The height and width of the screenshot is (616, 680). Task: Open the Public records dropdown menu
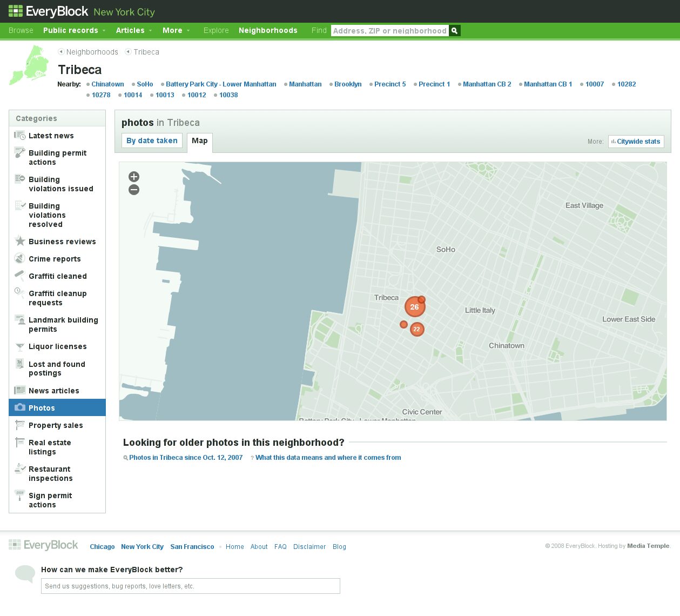(x=74, y=30)
